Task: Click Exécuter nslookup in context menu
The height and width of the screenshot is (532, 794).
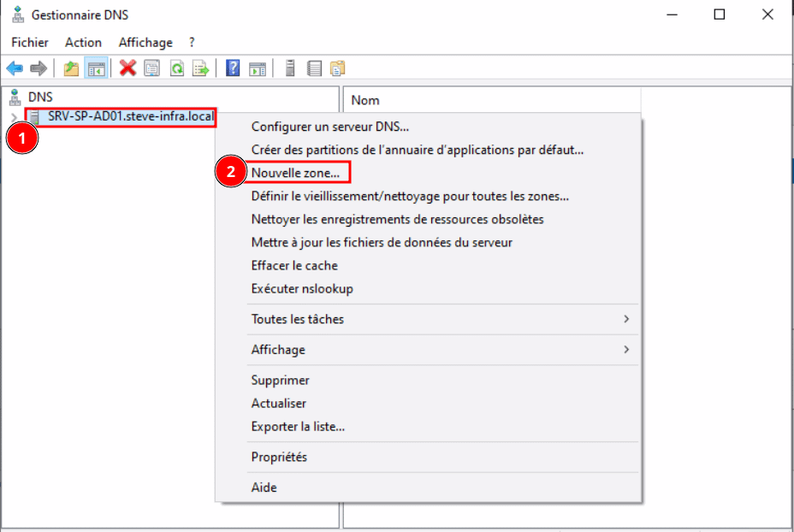Action: point(302,288)
